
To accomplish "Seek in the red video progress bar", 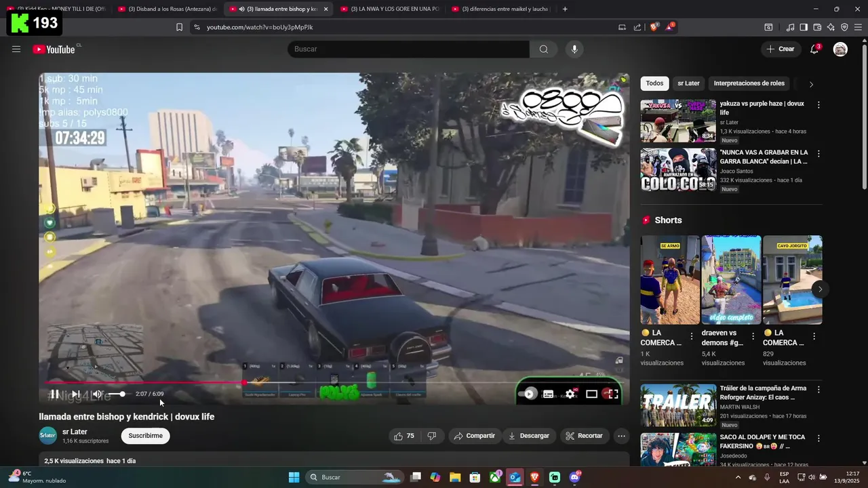I will click(334, 382).
